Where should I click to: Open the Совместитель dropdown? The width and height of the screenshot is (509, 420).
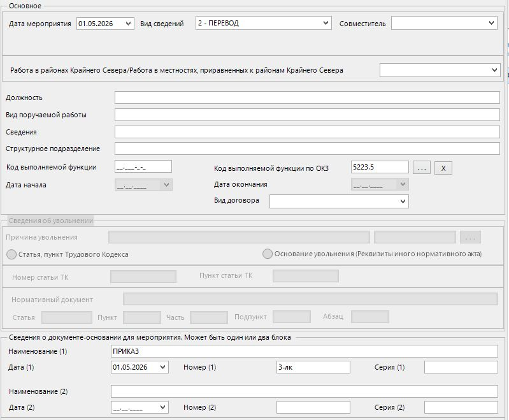(491, 23)
